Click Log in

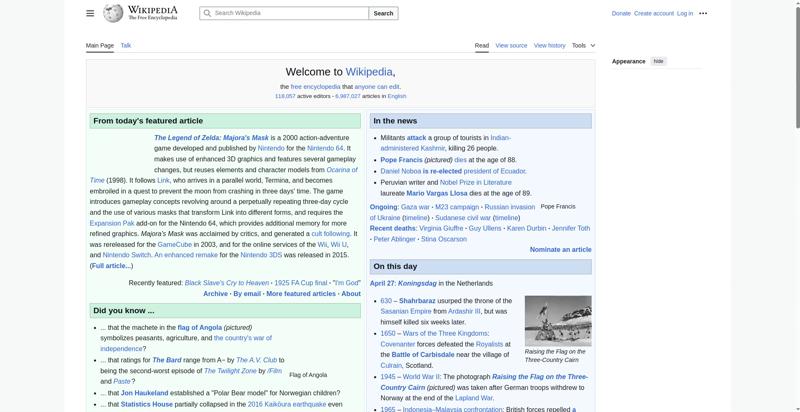point(685,14)
